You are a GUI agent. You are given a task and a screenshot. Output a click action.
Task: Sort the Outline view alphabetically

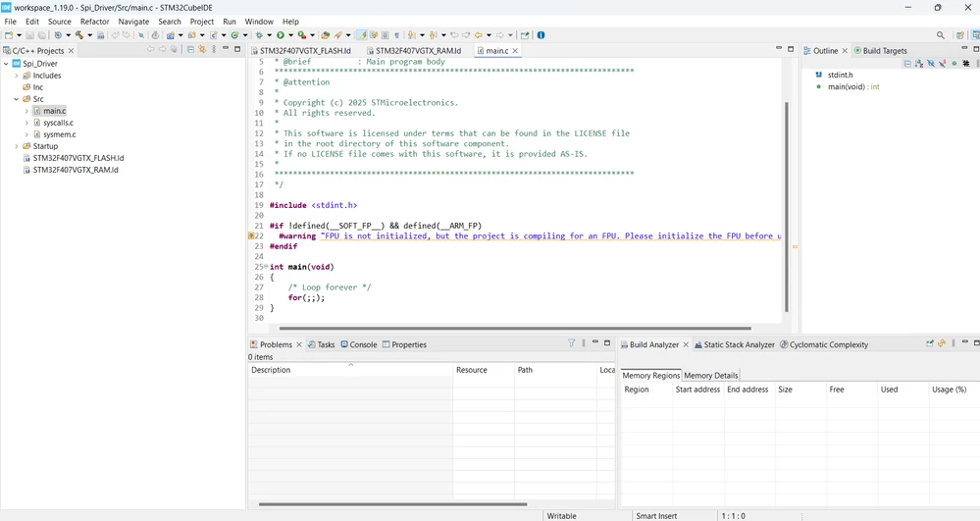[919, 63]
